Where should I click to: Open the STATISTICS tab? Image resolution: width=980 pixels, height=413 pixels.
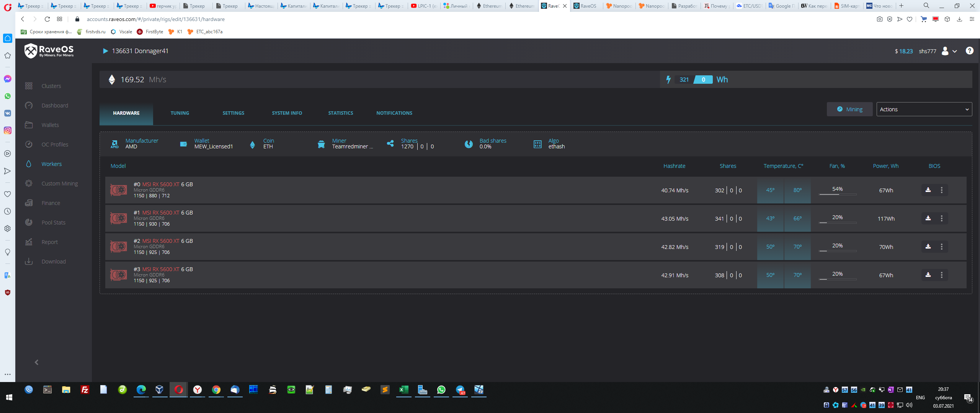coord(340,113)
